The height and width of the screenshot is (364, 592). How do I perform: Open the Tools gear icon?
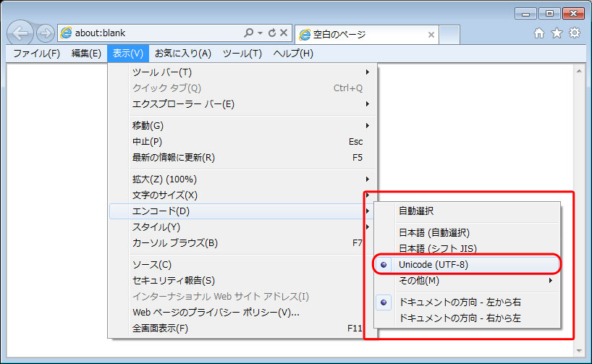[575, 33]
